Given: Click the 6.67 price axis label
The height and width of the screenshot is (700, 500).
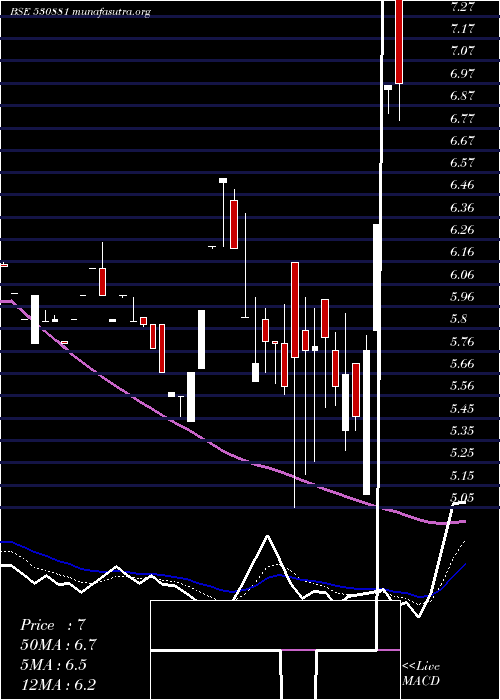Looking at the screenshot, I should [x=462, y=141].
